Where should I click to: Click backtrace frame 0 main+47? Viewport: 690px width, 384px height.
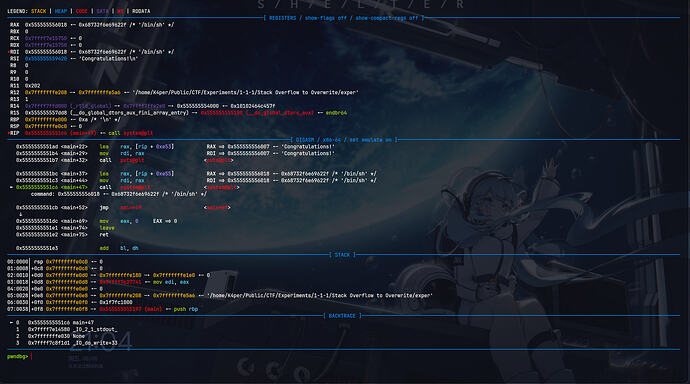pyautogui.click(x=52, y=322)
